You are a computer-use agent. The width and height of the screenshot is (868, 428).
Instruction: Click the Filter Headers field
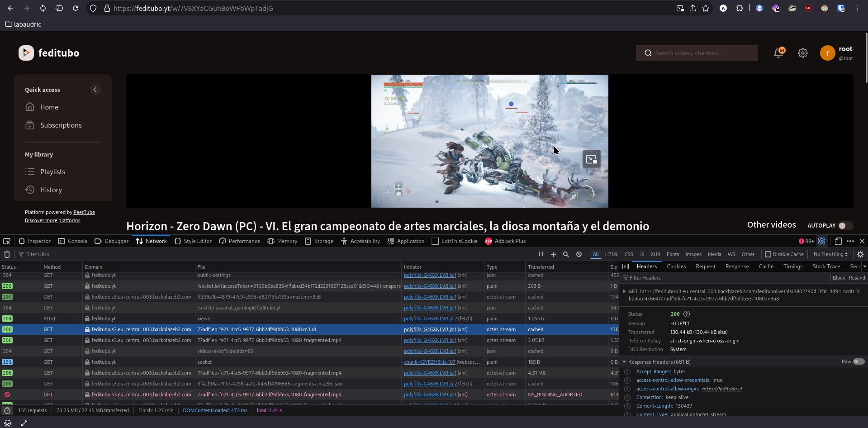[x=725, y=278]
